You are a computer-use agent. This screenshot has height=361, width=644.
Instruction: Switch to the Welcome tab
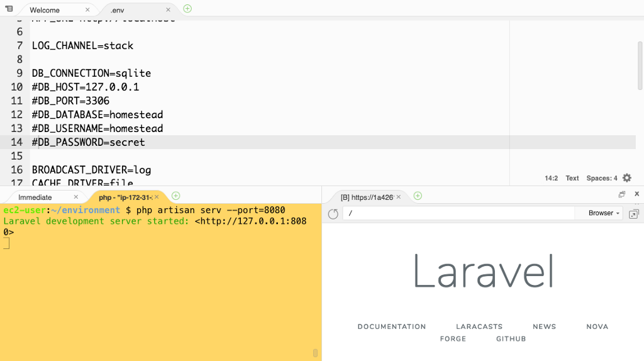[45, 10]
